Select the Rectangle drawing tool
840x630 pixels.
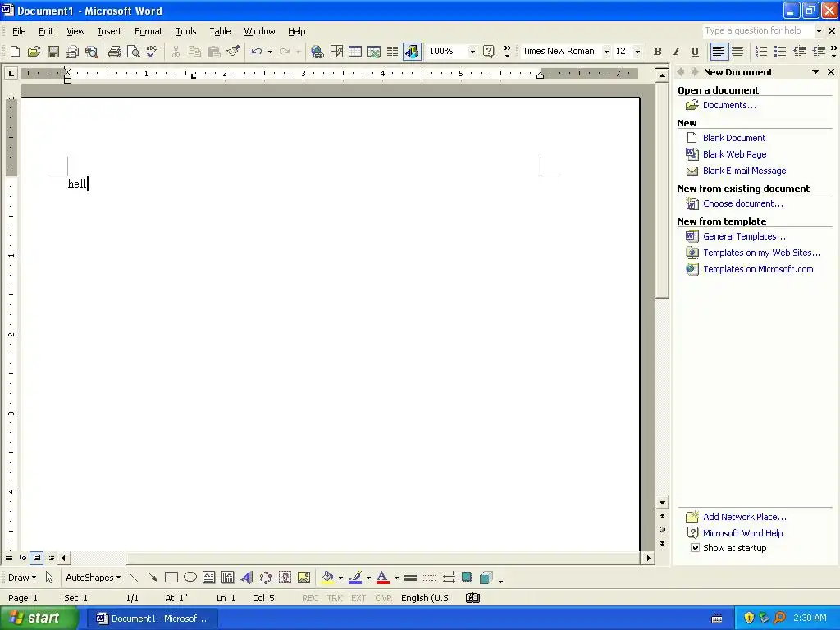pos(171,577)
